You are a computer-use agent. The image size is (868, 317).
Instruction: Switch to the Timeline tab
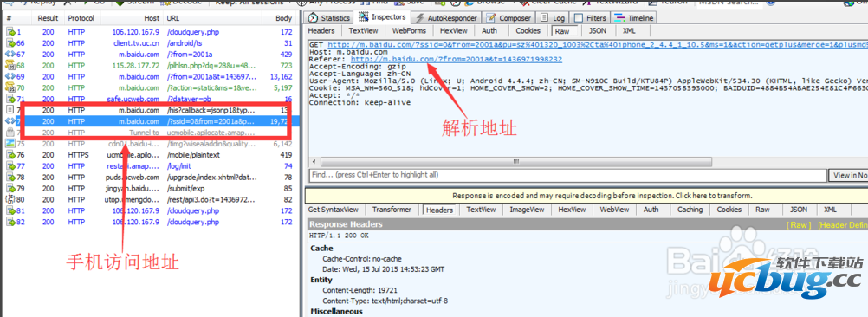[x=635, y=17]
